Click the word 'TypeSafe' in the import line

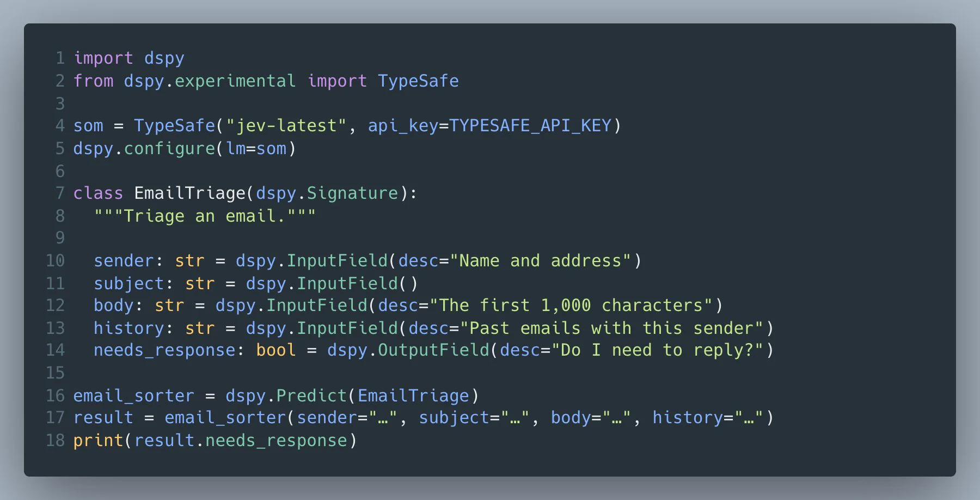(x=418, y=81)
